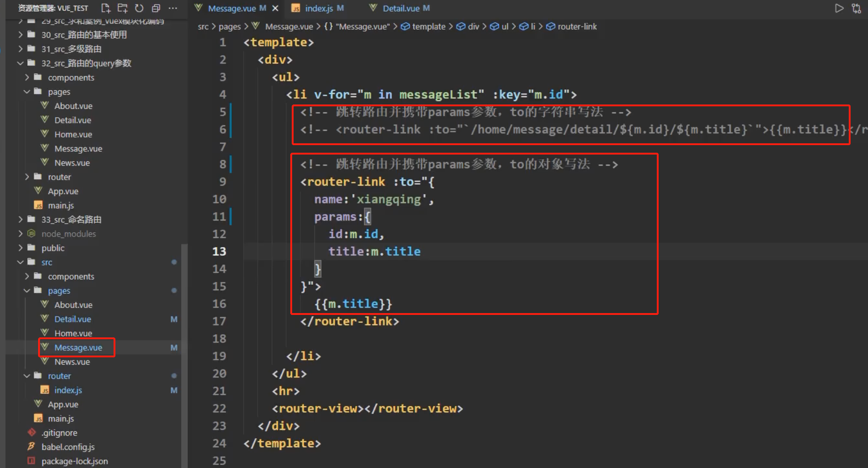Expand components folder under src
This screenshot has height=468, width=868.
click(x=71, y=276)
